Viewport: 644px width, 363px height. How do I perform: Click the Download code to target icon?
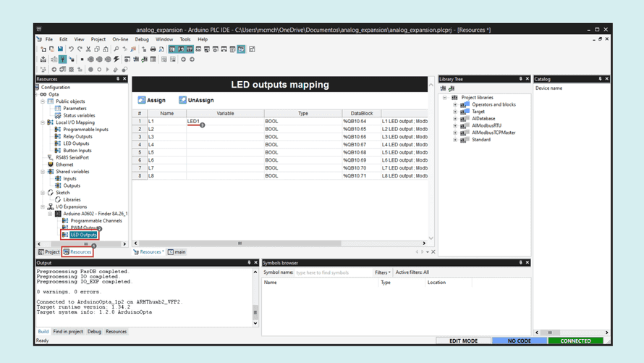click(43, 59)
